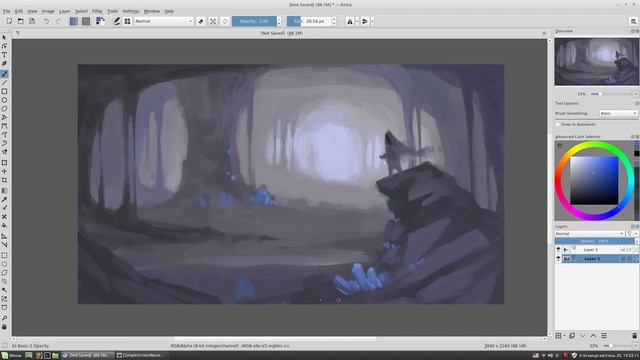Open vertical mirror options arrow
The width and height of the screenshot is (640, 360).
372,21
